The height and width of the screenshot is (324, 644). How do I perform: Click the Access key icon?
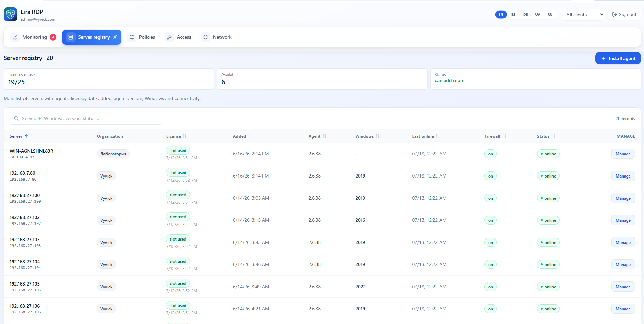(x=169, y=37)
